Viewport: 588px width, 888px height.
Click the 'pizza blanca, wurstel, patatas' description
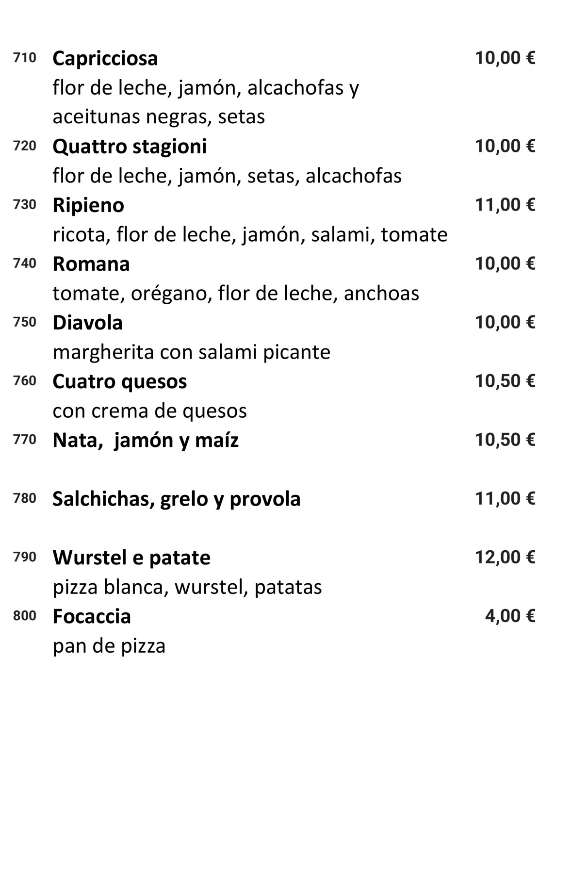pos(187,587)
